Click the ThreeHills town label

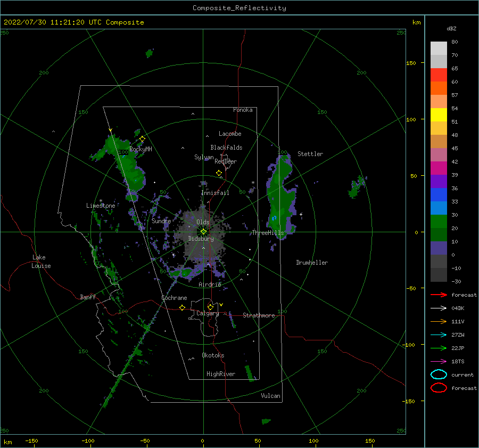coord(268,233)
